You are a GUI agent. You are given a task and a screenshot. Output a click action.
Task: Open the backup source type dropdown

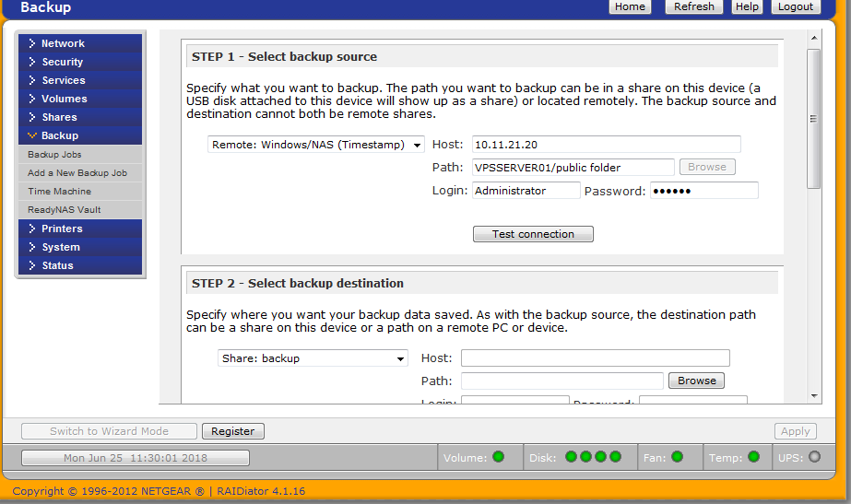(315, 145)
